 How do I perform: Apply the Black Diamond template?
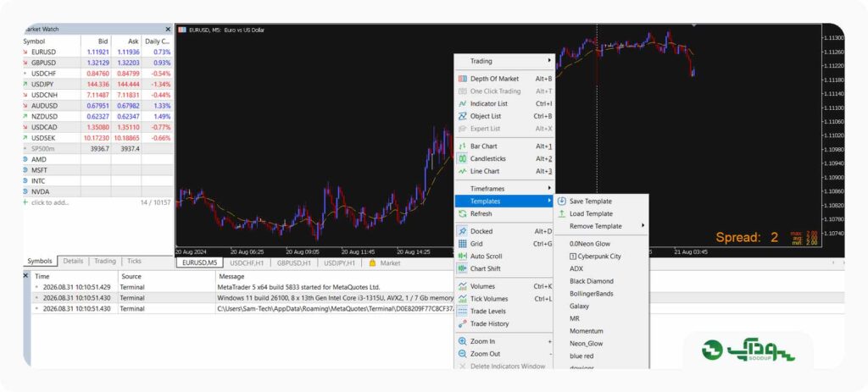tap(601, 281)
